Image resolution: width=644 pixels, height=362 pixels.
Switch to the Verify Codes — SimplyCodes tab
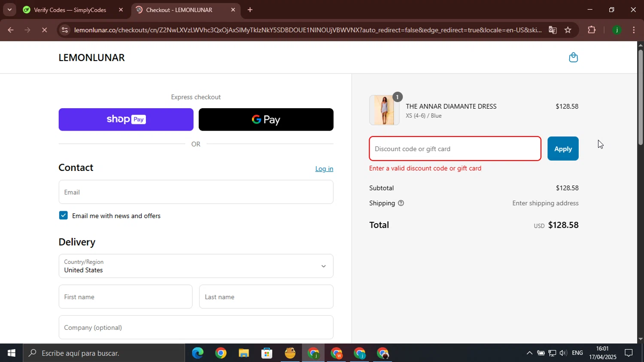[x=70, y=10]
